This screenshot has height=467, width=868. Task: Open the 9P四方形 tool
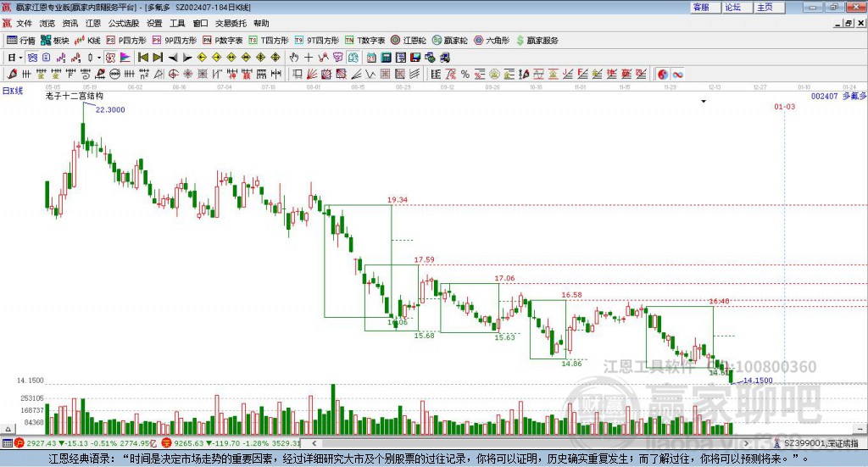tap(175, 41)
